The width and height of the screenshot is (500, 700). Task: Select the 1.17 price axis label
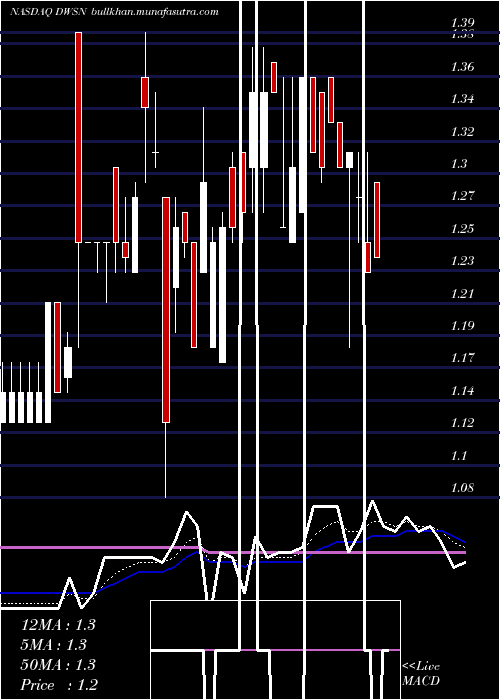[x=462, y=358]
